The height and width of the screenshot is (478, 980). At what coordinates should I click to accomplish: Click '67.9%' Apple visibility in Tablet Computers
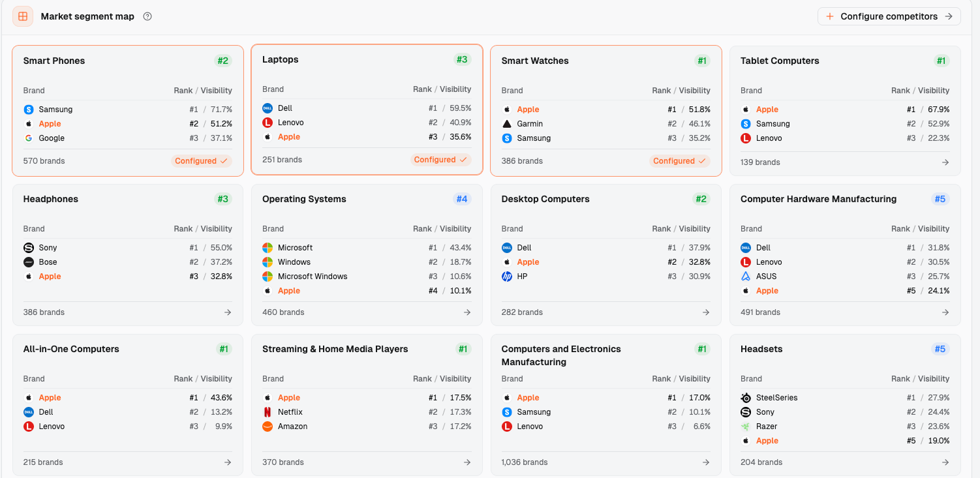[x=939, y=110]
